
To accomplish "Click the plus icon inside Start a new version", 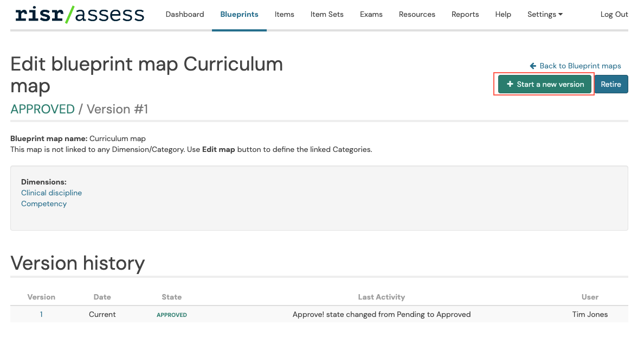I will pos(509,84).
